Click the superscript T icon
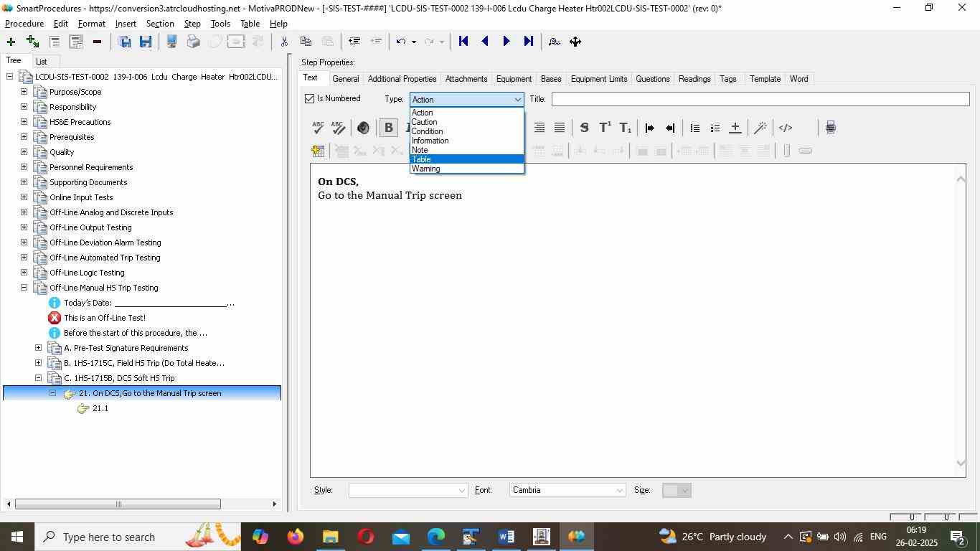Image resolution: width=980 pixels, height=551 pixels. [605, 128]
